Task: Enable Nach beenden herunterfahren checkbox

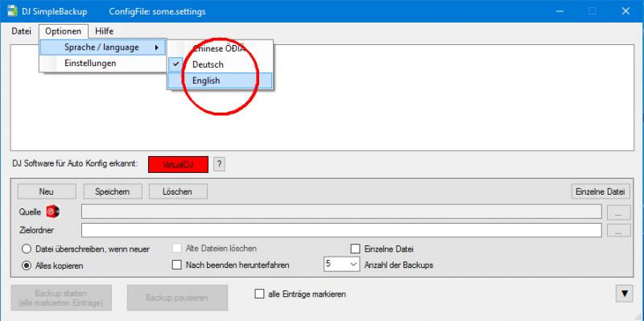Action: [x=176, y=265]
